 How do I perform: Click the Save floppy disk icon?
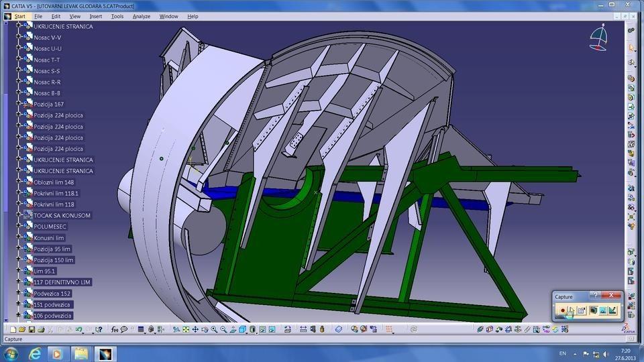[32, 329]
